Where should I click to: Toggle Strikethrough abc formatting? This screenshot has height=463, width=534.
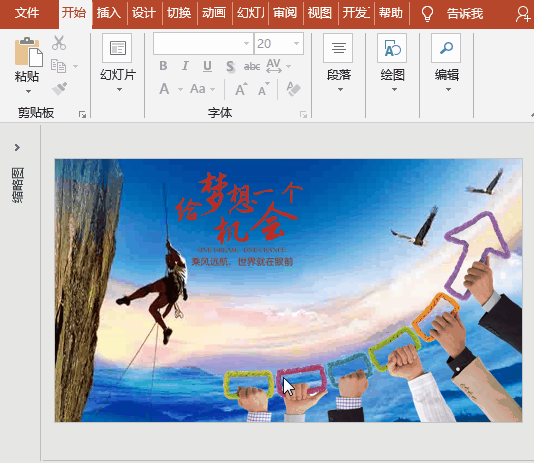tap(252, 66)
